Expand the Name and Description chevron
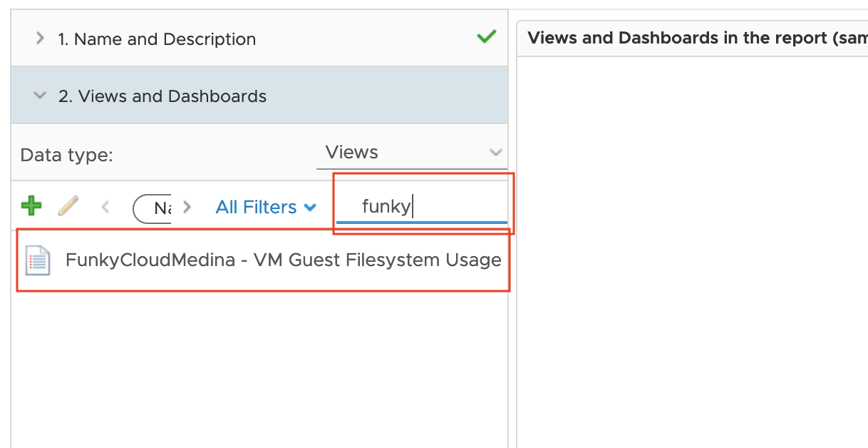 (x=40, y=39)
